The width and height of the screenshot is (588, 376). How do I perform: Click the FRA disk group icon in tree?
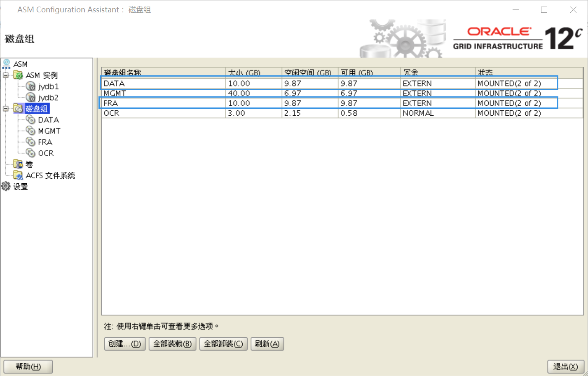(31, 142)
